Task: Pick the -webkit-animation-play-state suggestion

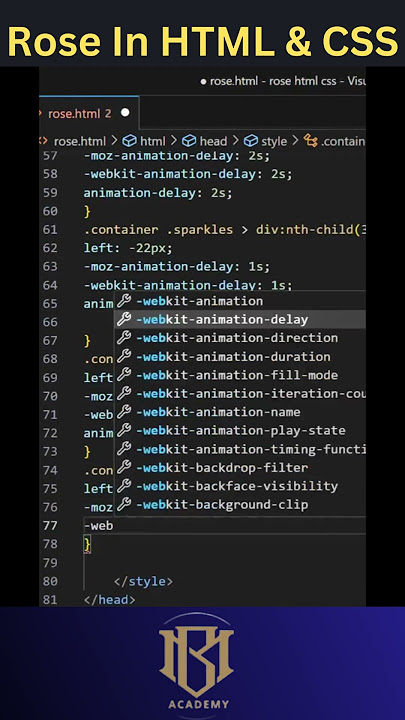Action: pos(240,430)
